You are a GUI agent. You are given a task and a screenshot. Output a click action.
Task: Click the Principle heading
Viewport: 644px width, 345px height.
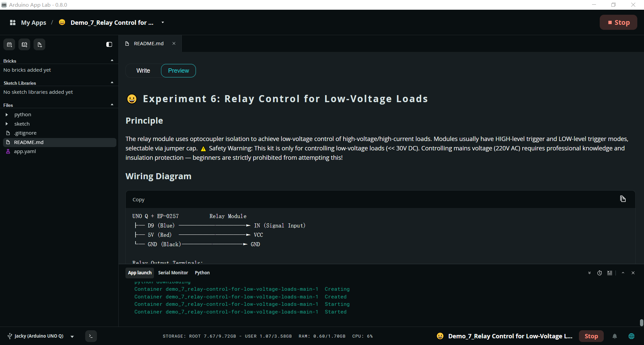pyautogui.click(x=144, y=121)
